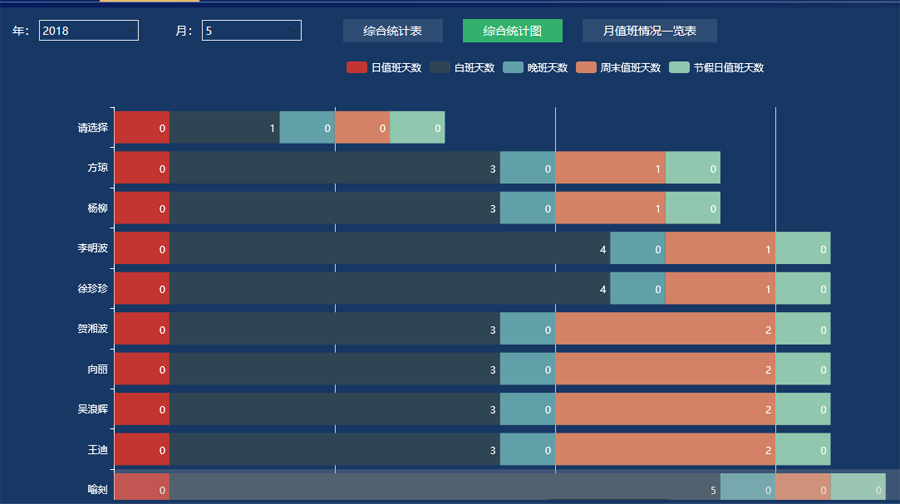Switch to the 综合统计图 tab

[512, 31]
